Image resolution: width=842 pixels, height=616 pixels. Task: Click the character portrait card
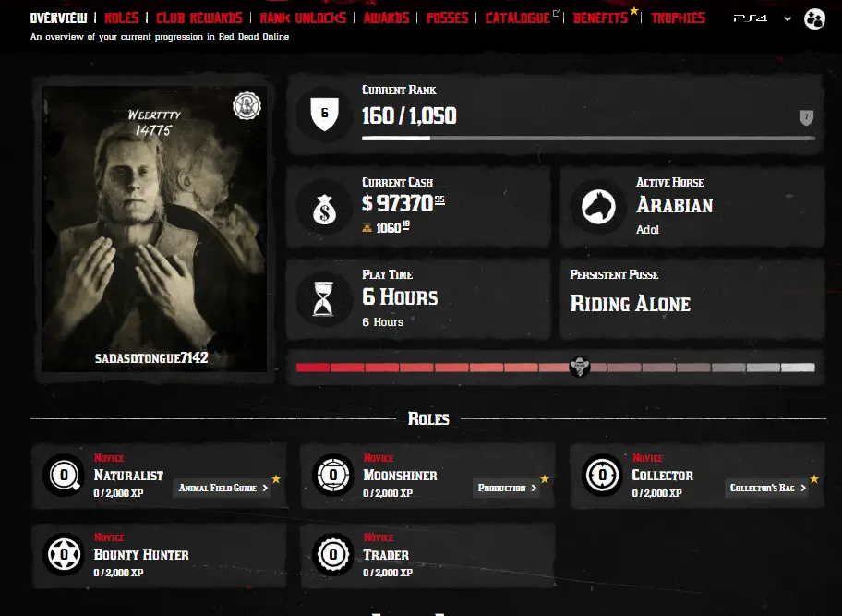pos(154,229)
